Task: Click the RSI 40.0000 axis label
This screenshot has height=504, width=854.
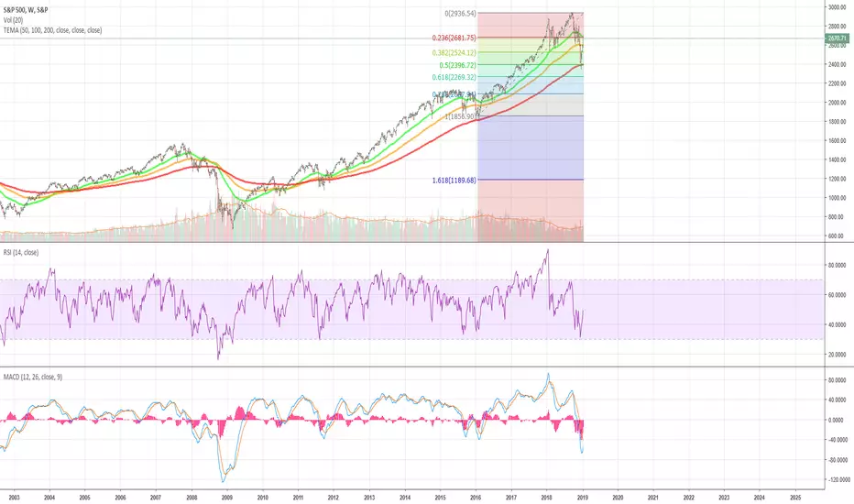Action: click(838, 324)
